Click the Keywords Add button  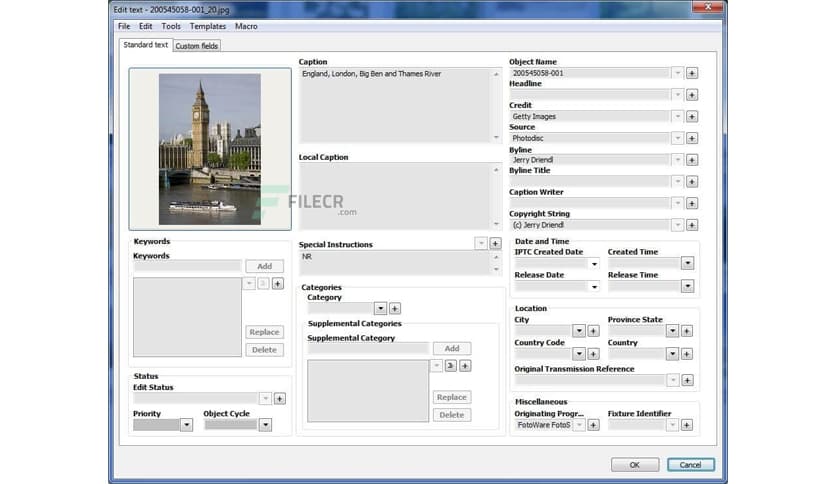point(264,266)
